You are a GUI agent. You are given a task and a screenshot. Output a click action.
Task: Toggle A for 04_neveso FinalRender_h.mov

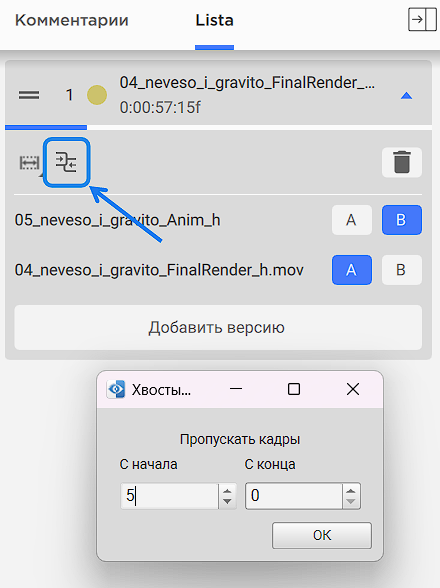tap(351, 270)
